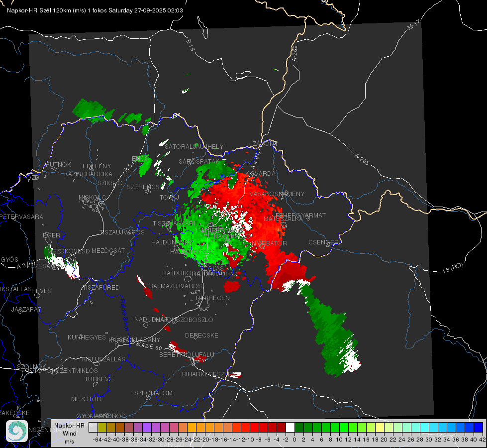Click the legend value -64
The image size is (487, 448).
pyautogui.click(x=97, y=440)
